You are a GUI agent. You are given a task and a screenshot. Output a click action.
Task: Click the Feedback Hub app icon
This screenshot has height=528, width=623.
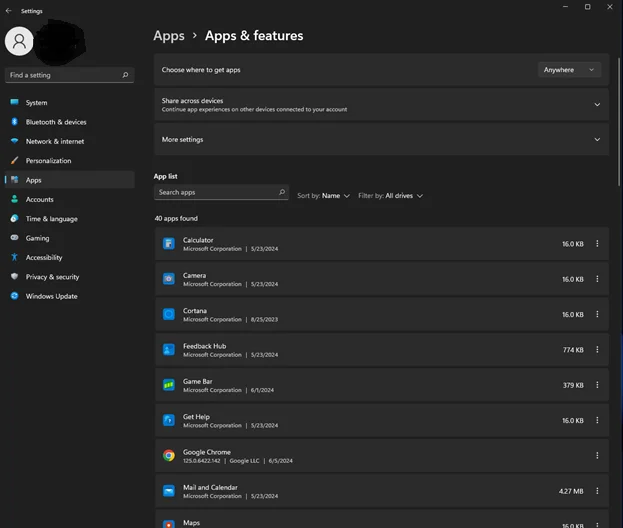point(168,350)
